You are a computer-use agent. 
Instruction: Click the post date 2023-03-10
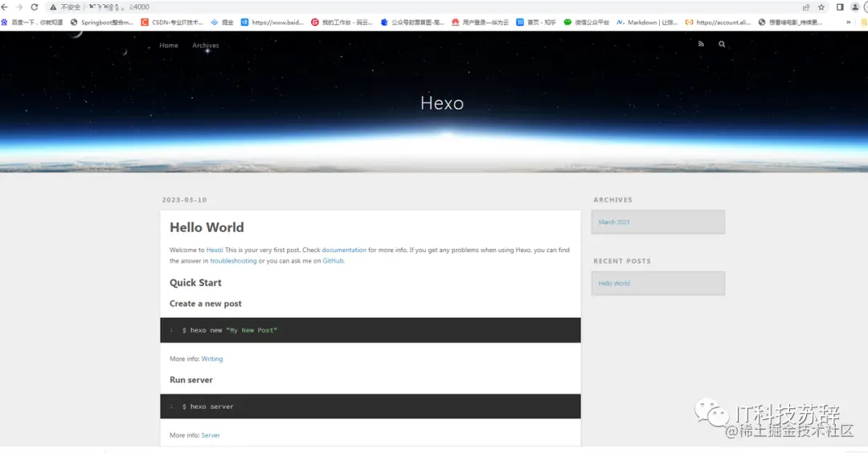[x=184, y=200]
